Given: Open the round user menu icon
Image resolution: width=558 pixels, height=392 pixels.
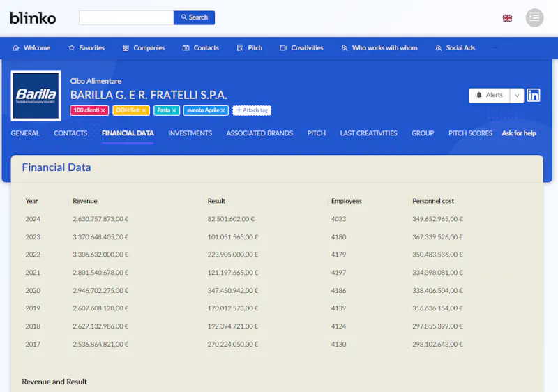Looking at the screenshot, I should (534, 17).
